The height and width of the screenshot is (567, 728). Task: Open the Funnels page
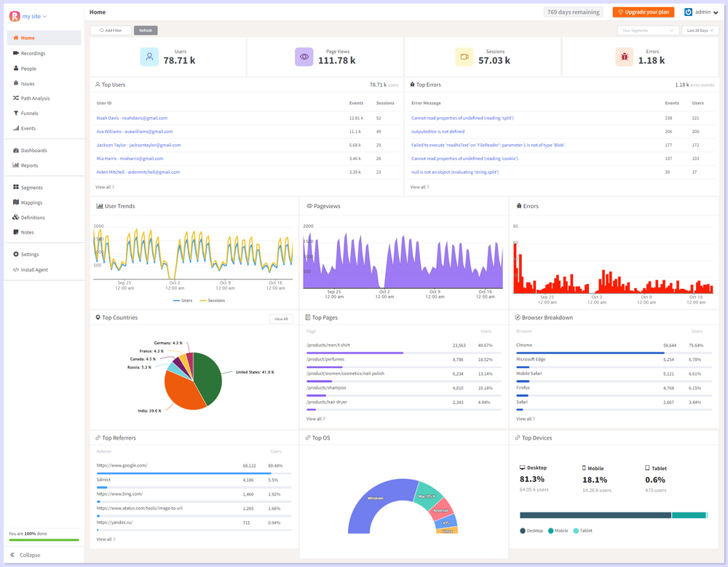point(28,113)
